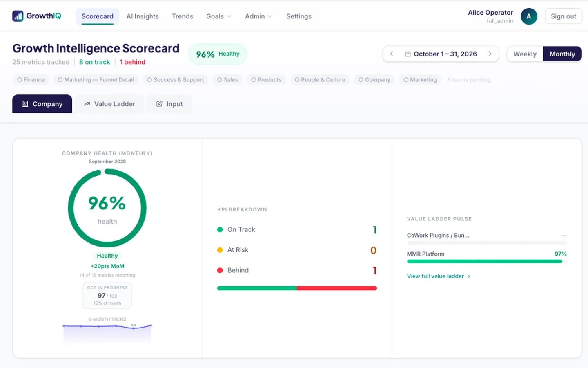Click the MMR Platform progress bar
This screenshot has width=588, height=368.
(x=487, y=261)
